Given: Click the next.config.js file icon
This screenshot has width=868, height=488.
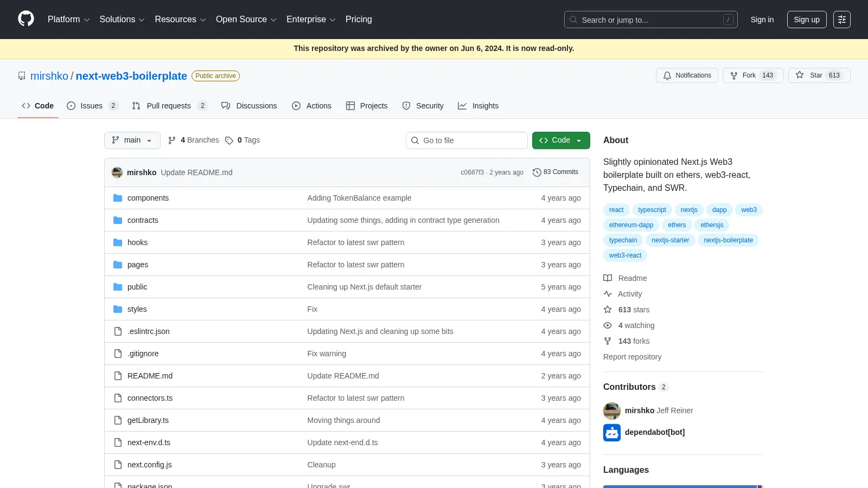Looking at the screenshot, I should point(118,465).
